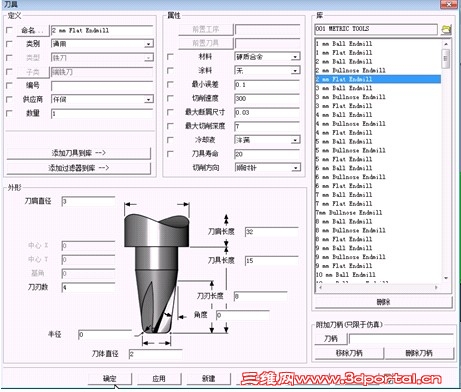Screen dimensions: 461x392
Task: Toggle the 冷却液 checkbox
Action: pyautogui.click(x=170, y=140)
